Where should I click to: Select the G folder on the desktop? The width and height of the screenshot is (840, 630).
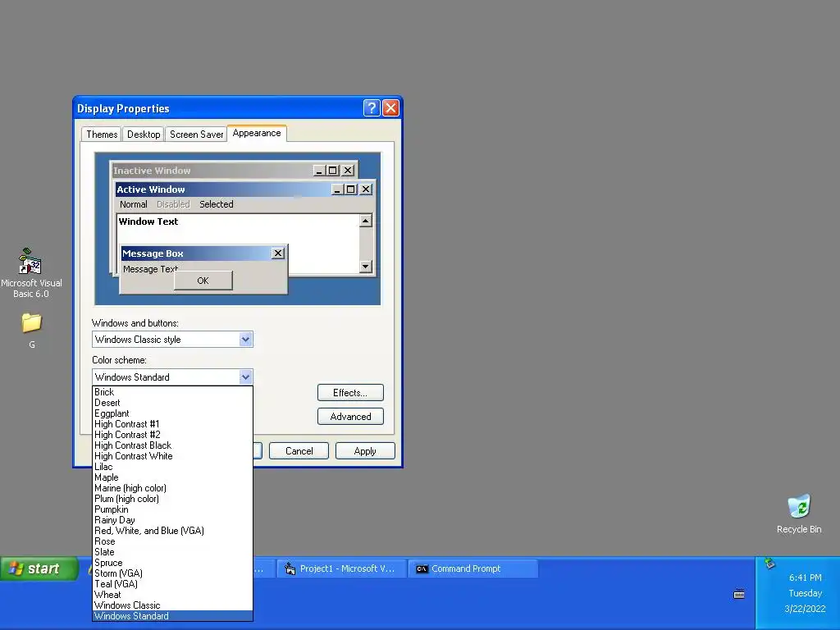pyautogui.click(x=32, y=330)
